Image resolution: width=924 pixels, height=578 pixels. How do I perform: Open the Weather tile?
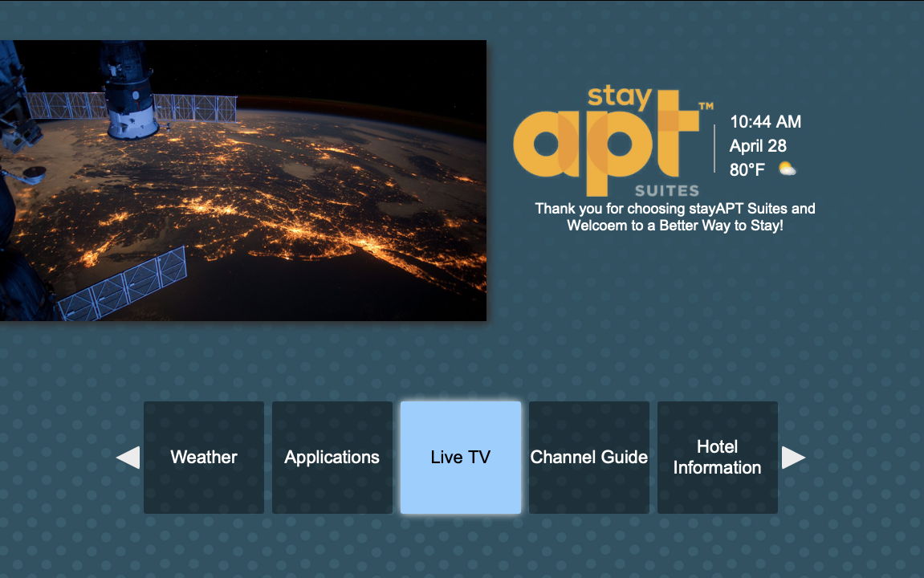[x=204, y=458]
